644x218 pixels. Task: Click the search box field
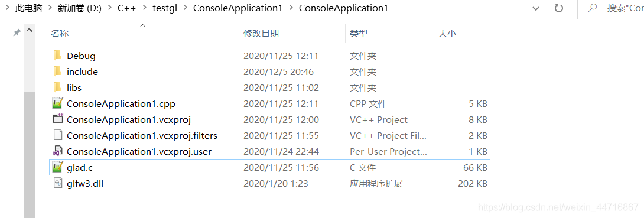point(611,8)
